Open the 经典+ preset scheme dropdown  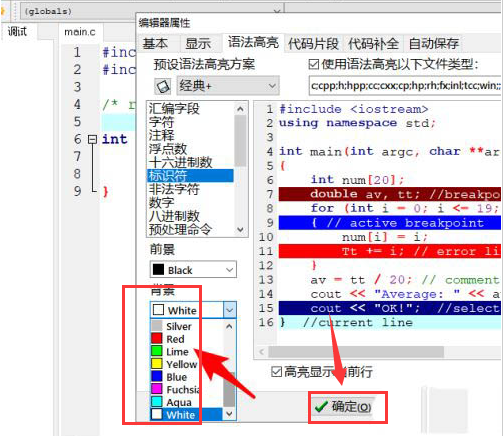(228, 86)
